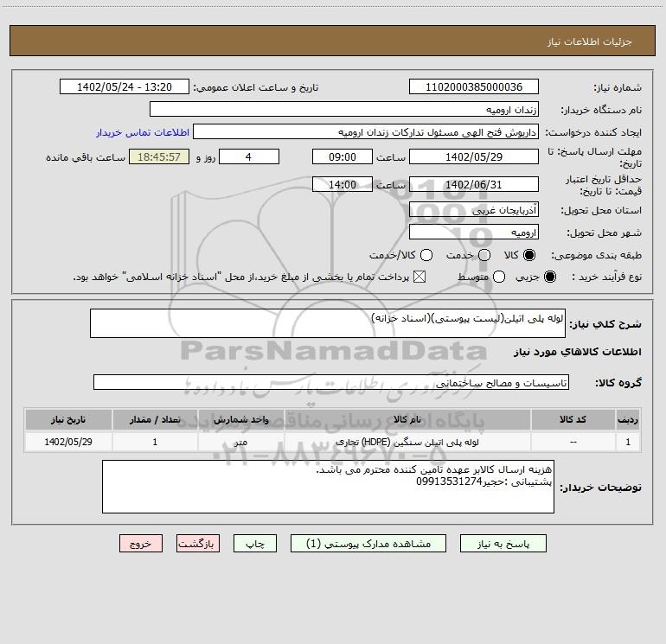666x644 pixels.
Task: Click the row number cell 1
Action: [628, 442]
